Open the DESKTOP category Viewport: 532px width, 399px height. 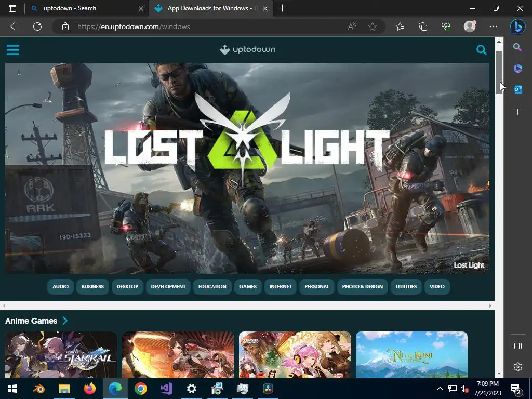point(128,286)
